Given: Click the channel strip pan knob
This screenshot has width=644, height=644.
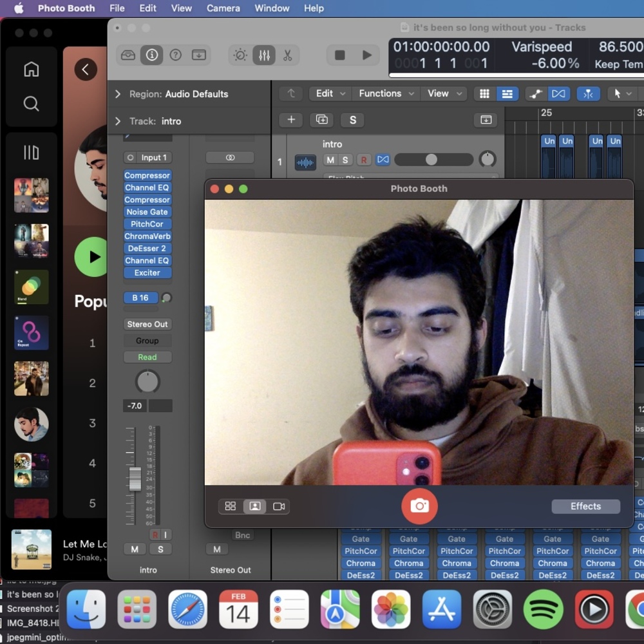Looking at the screenshot, I should 147,381.
